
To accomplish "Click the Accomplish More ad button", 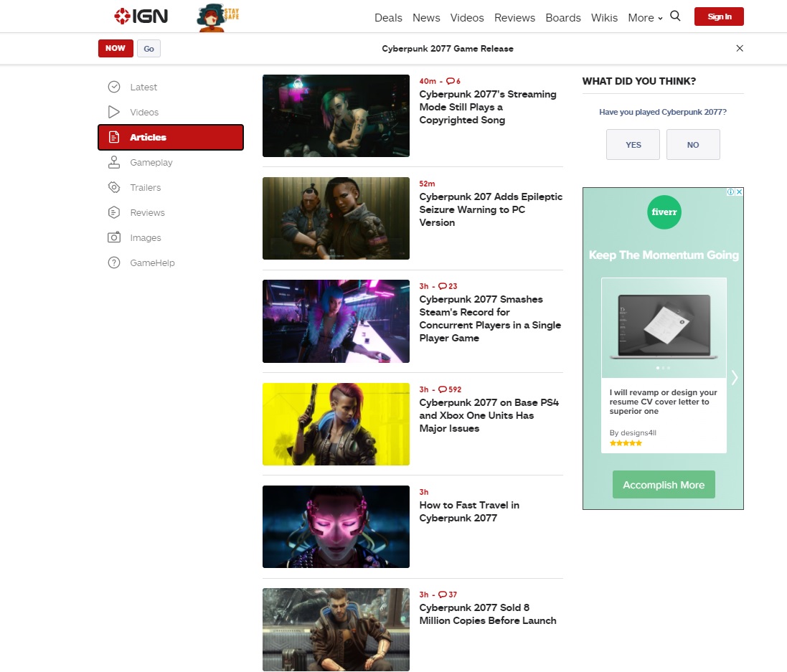I will tap(664, 485).
